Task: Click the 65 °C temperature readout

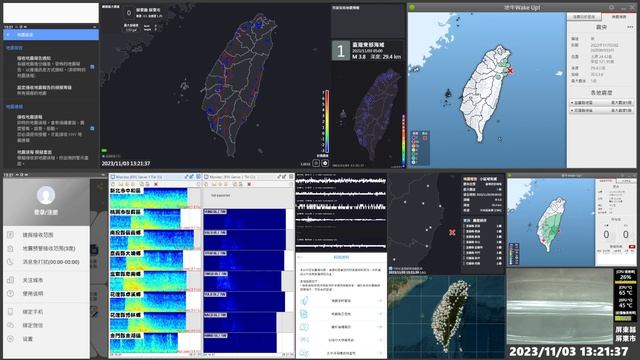Action: tap(625, 293)
